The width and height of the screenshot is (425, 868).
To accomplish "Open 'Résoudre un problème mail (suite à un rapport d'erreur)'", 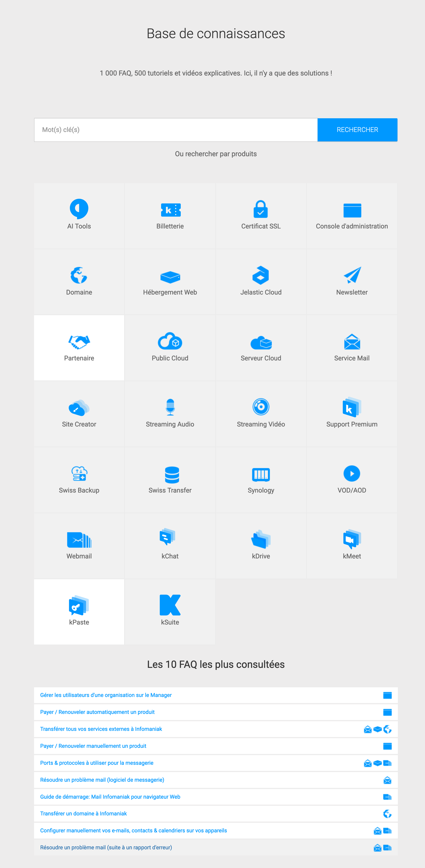I will click(106, 847).
